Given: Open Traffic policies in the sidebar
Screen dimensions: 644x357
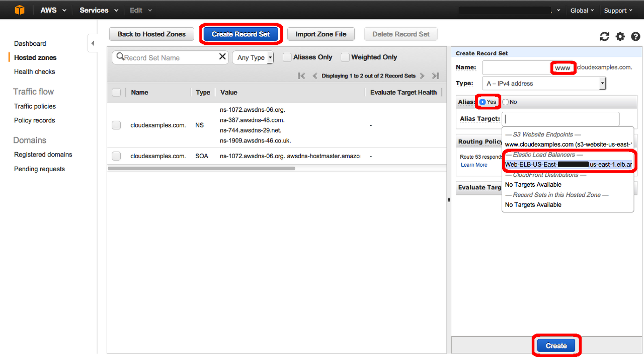Looking at the screenshot, I should (35, 106).
